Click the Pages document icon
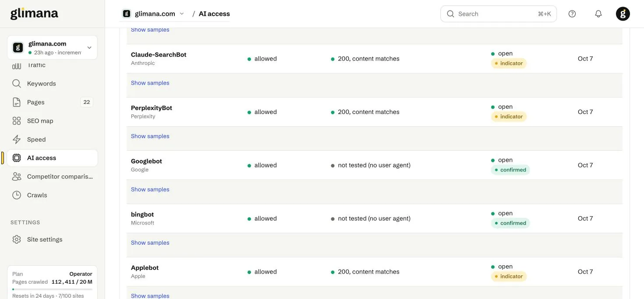Viewport: 644px width, 299px height. click(17, 102)
